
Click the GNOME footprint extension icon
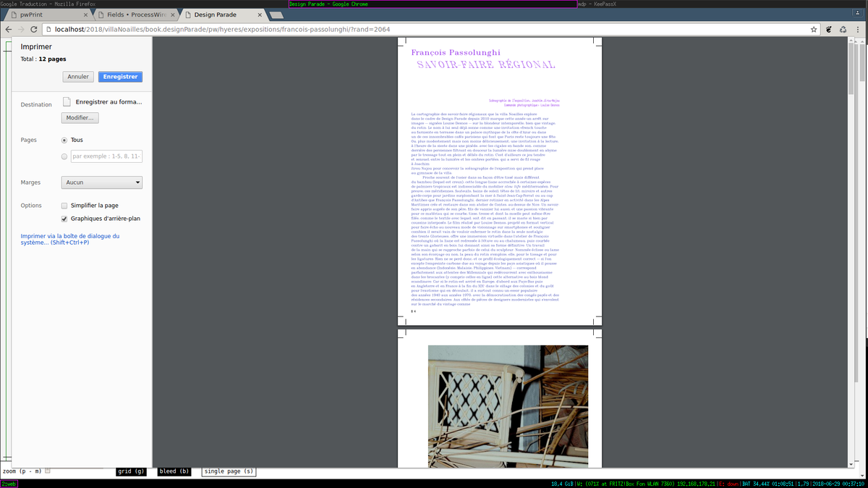[x=829, y=30]
